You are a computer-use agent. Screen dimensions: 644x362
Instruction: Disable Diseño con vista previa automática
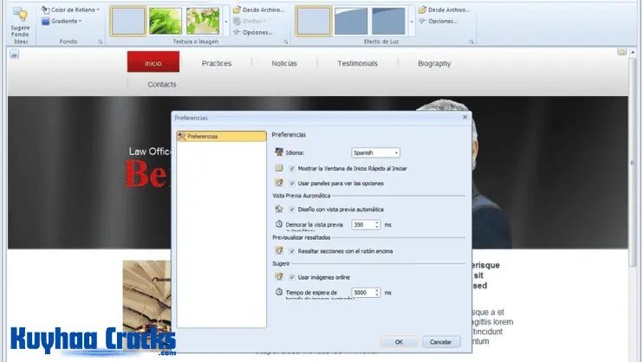pyautogui.click(x=292, y=210)
